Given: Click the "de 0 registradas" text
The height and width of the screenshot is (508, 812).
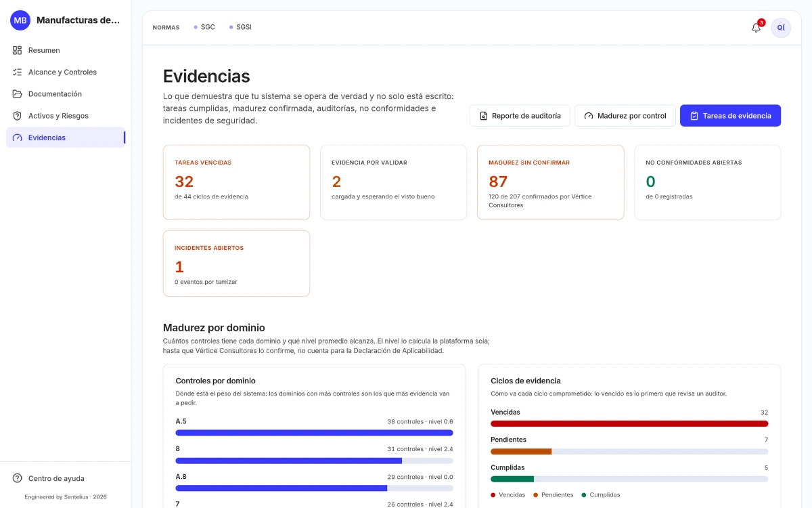Looking at the screenshot, I should click(669, 196).
